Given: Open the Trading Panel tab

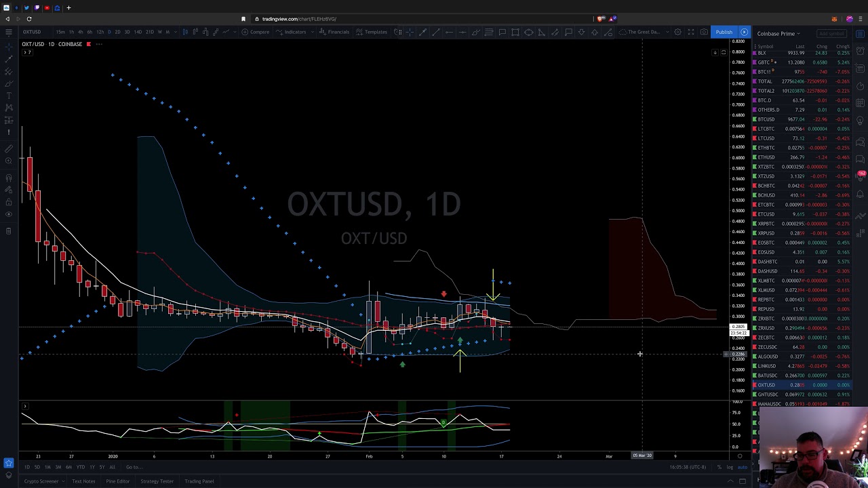Looking at the screenshot, I should (199, 481).
